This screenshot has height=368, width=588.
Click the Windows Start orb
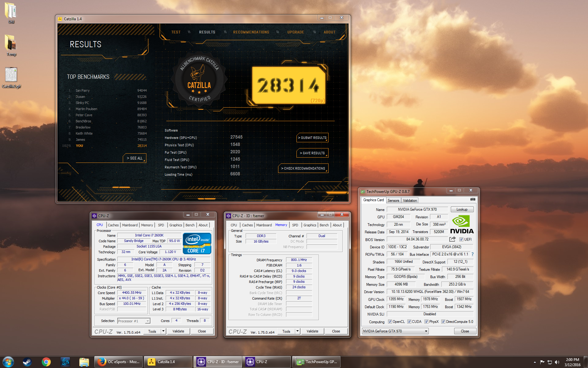click(x=8, y=362)
